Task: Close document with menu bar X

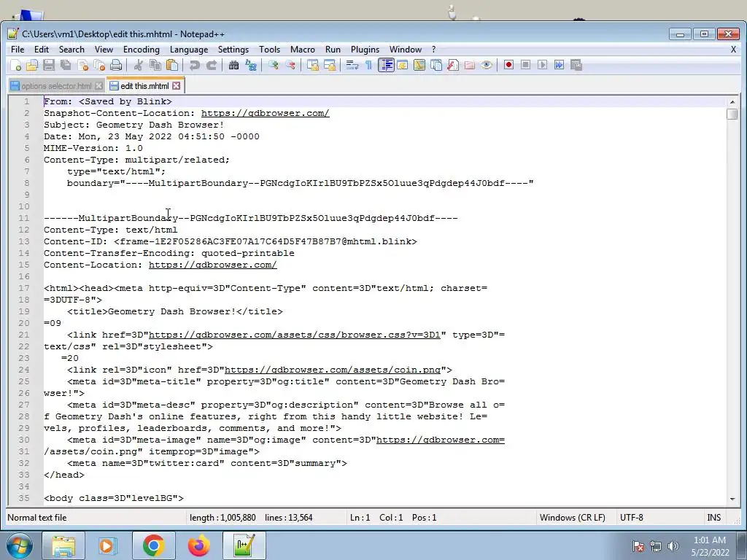Action: point(733,50)
